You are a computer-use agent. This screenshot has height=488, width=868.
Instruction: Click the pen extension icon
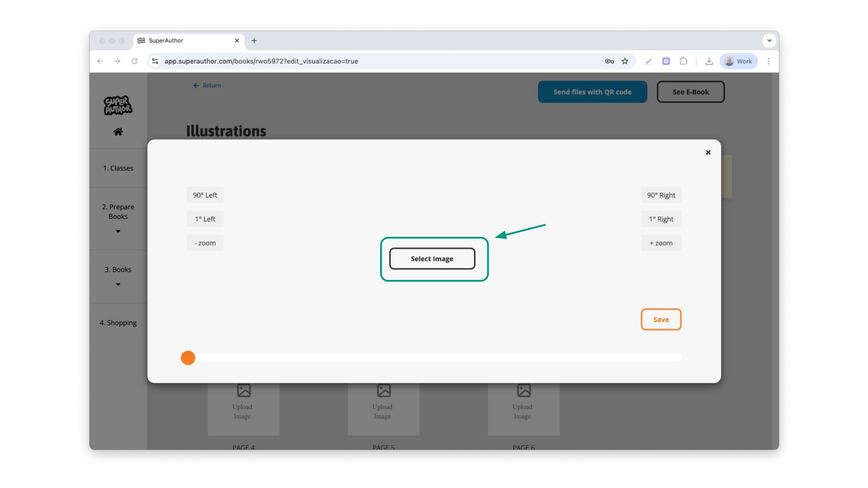(x=649, y=61)
